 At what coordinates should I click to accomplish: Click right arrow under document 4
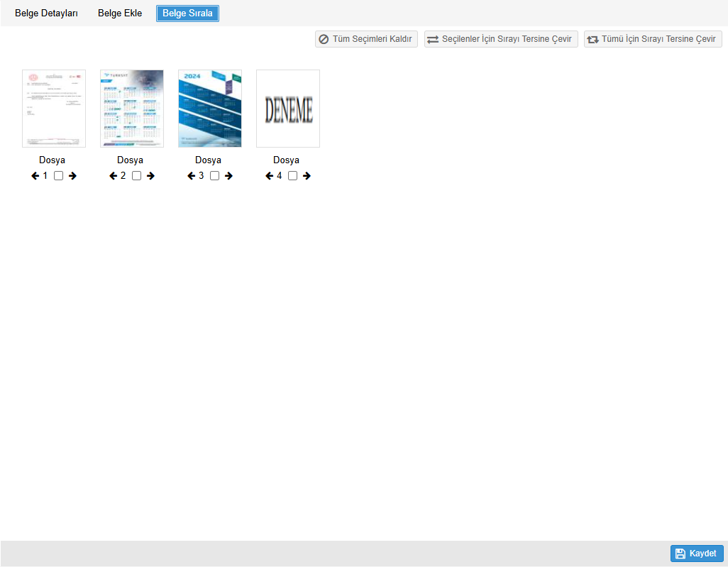pos(307,176)
